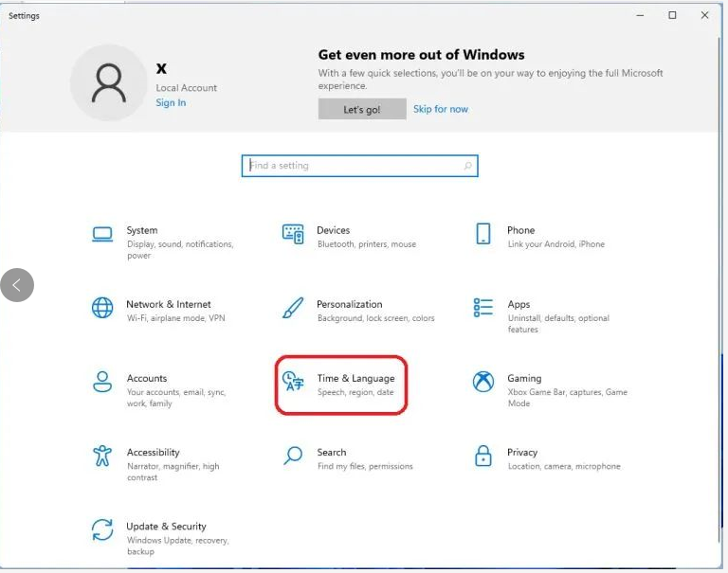Click the user profile avatar picture
This screenshot has width=728, height=573.
click(108, 83)
